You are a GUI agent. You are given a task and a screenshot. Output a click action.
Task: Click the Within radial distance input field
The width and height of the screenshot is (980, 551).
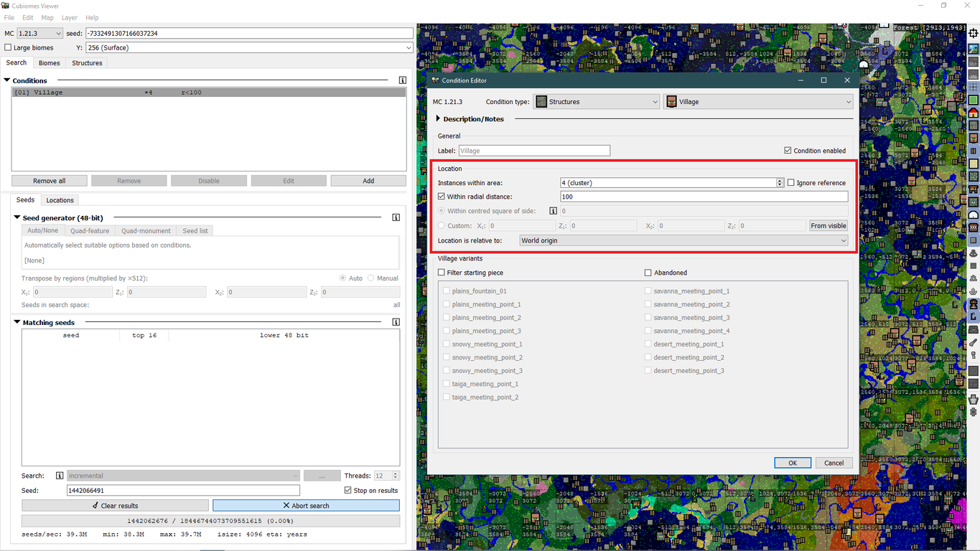tap(704, 197)
